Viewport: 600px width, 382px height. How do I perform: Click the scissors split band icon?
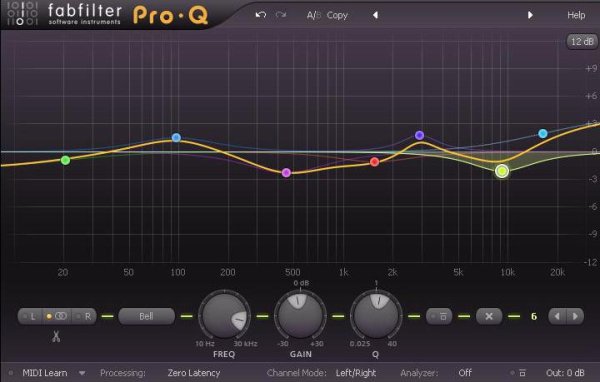pyautogui.click(x=56, y=336)
